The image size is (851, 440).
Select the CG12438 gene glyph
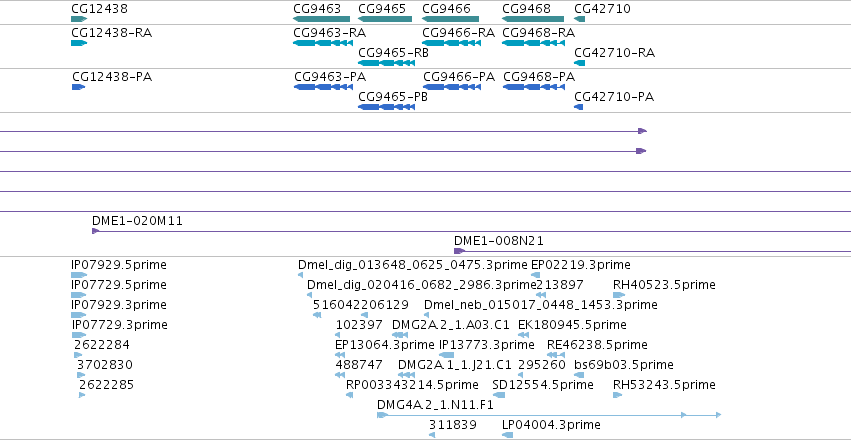pos(79,19)
